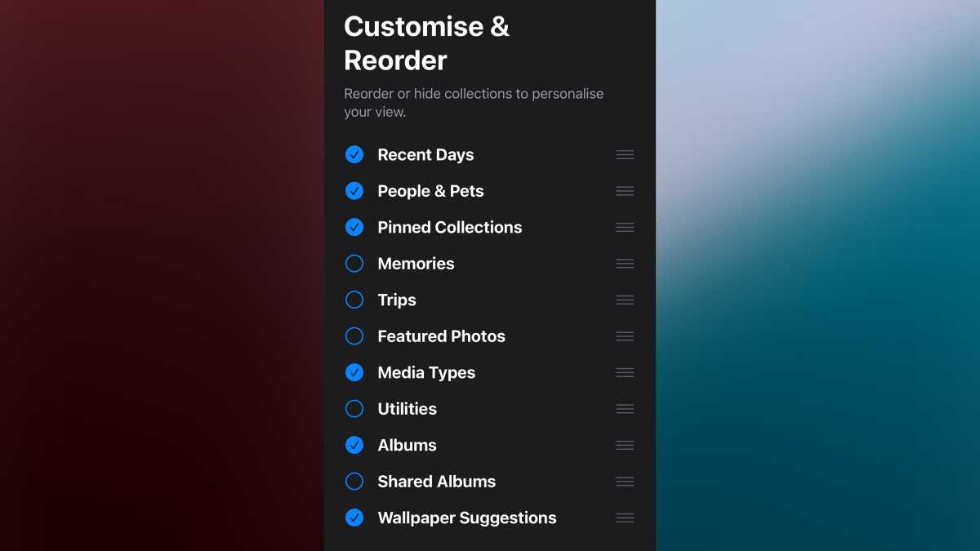Click the Wallpaper Suggestions reorder handle
Viewport: 980px width, 551px height.
625,518
